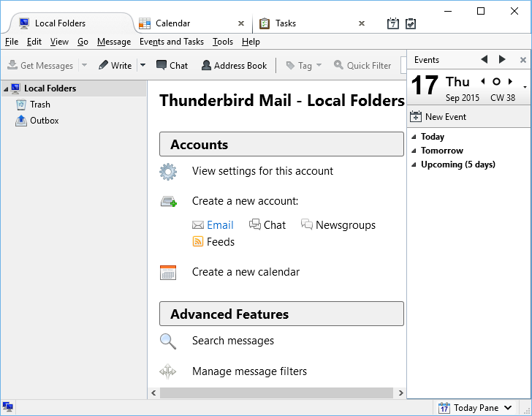Image resolution: width=532 pixels, height=416 pixels.
Task: Switch to the Local Folders tab
Action: coord(71,23)
